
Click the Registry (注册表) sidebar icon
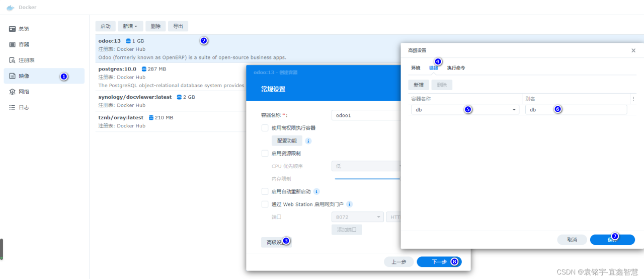click(13, 60)
